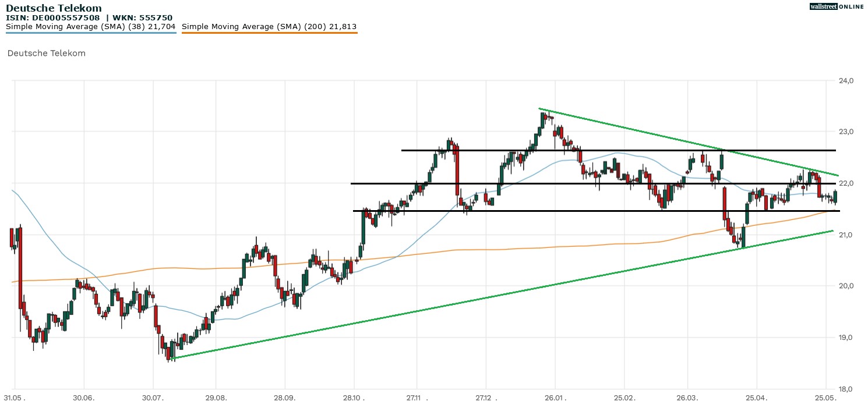Viewport: 868px width, 401px height.
Task: Click the 24,0 price axis label
Action: pyautogui.click(x=846, y=80)
